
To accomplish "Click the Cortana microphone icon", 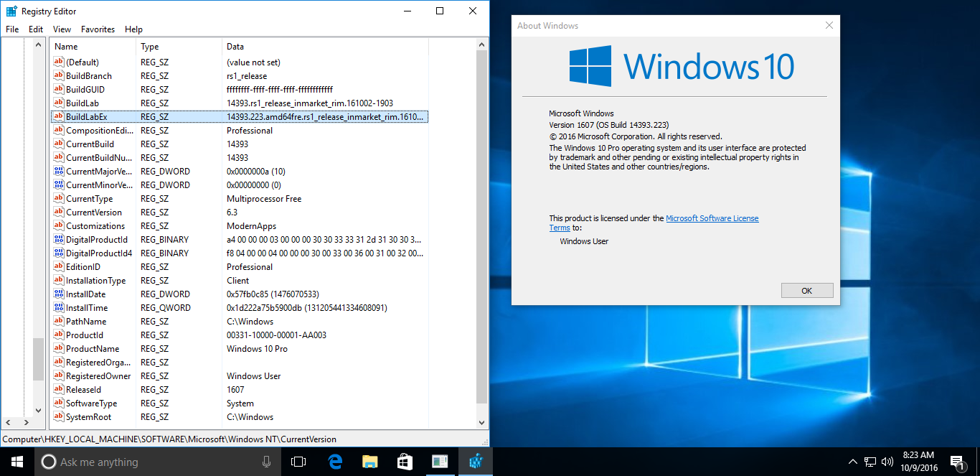I will pos(267,462).
